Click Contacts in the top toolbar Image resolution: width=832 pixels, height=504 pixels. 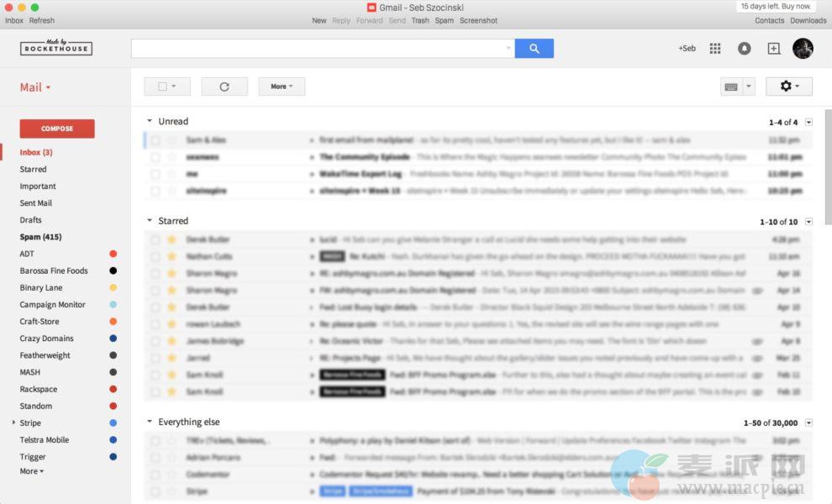click(x=769, y=20)
